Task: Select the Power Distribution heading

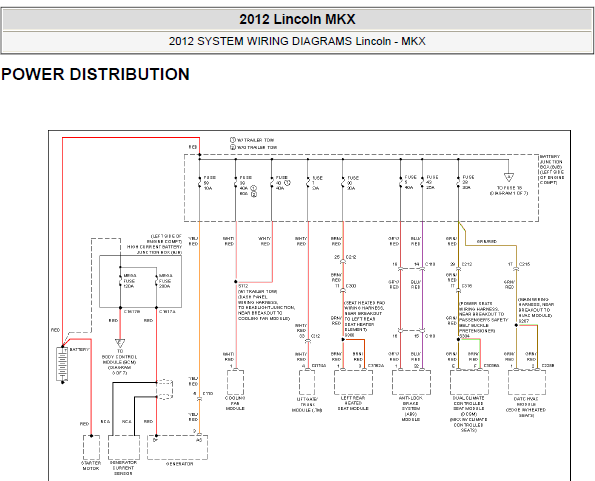Action: tap(95, 74)
